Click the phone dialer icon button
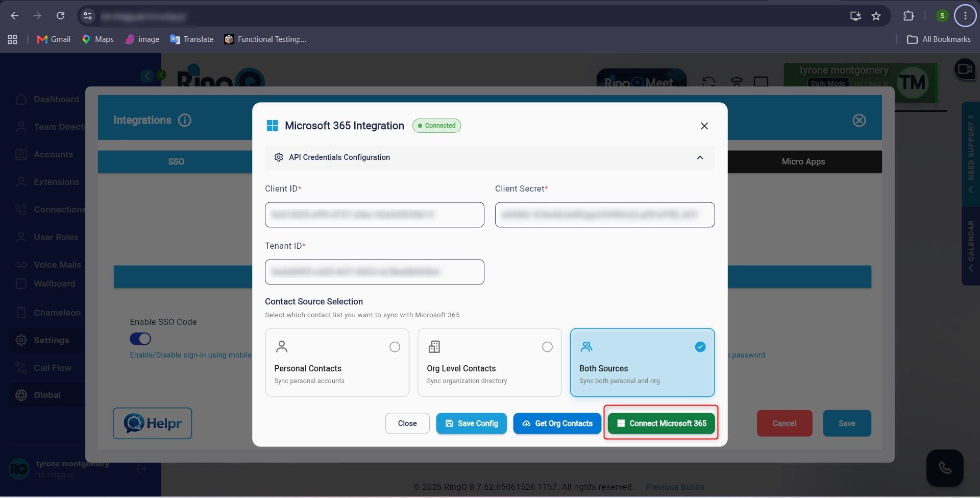980x498 pixels. [x=945, y=468]
